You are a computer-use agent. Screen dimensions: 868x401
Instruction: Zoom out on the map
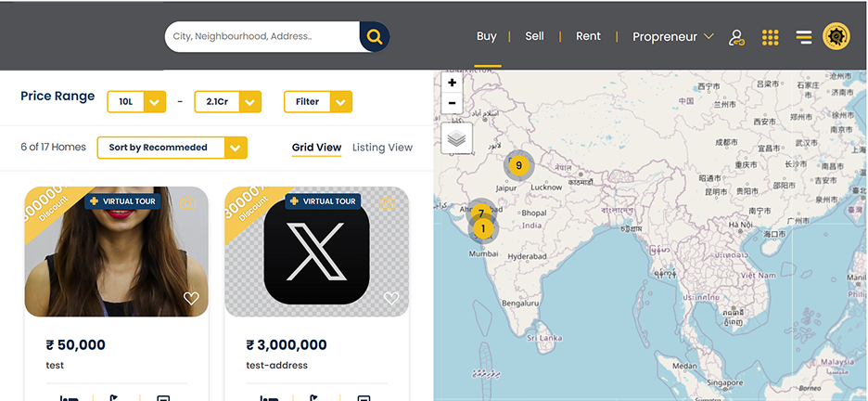(452, 103)
